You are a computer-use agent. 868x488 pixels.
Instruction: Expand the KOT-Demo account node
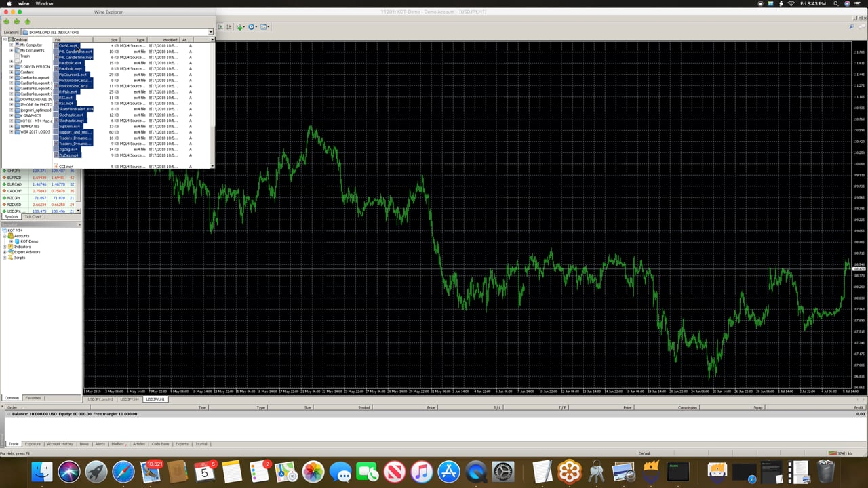(10, 241)
